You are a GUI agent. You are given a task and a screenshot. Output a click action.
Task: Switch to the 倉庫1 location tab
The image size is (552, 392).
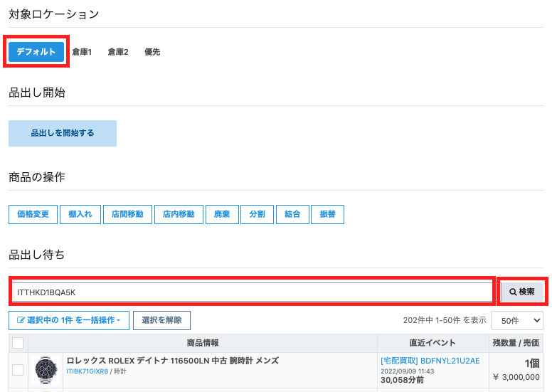82,52
